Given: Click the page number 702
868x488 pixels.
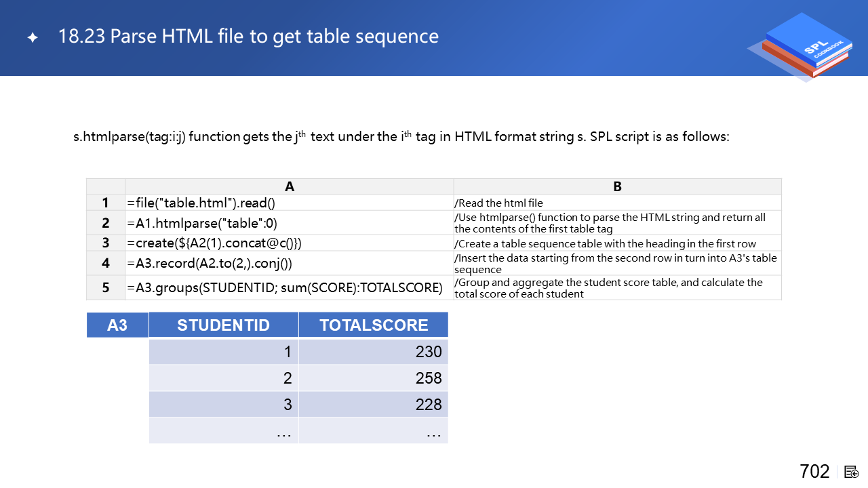Looking at the screenshot, I should point(814,472).
